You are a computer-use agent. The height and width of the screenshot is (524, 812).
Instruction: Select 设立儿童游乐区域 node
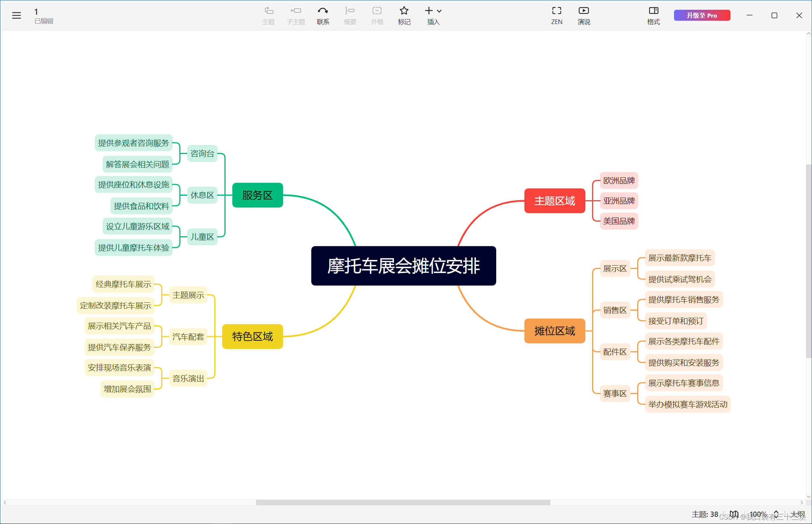tap(138, 226)
